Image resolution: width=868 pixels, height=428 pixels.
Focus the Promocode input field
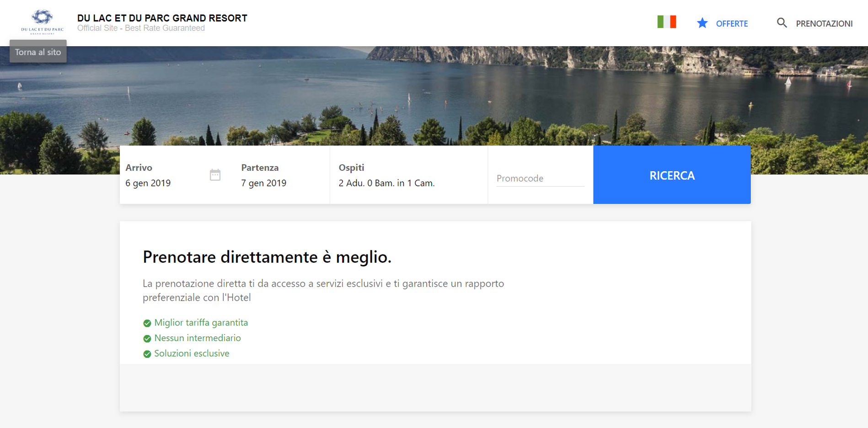pyautogui.click(x=540, y=179)
